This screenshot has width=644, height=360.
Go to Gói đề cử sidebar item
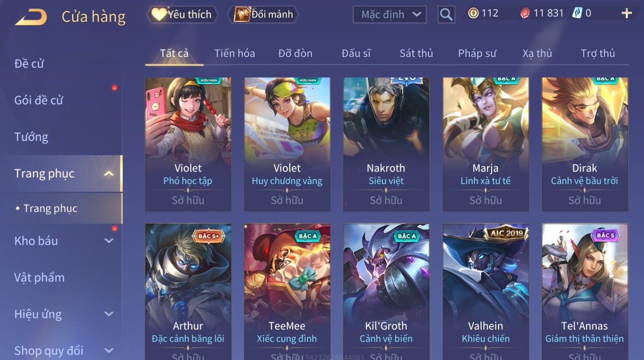(x=38, y=100)
